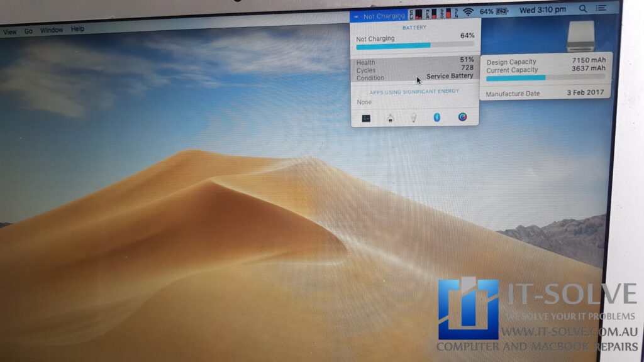Launch Activity Monitor from battery panel
The image size is (644, 362).
pos(366,119)
